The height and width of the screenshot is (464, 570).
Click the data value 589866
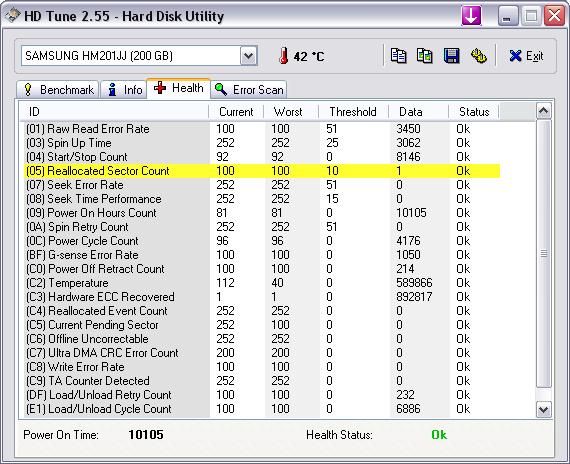414,283
